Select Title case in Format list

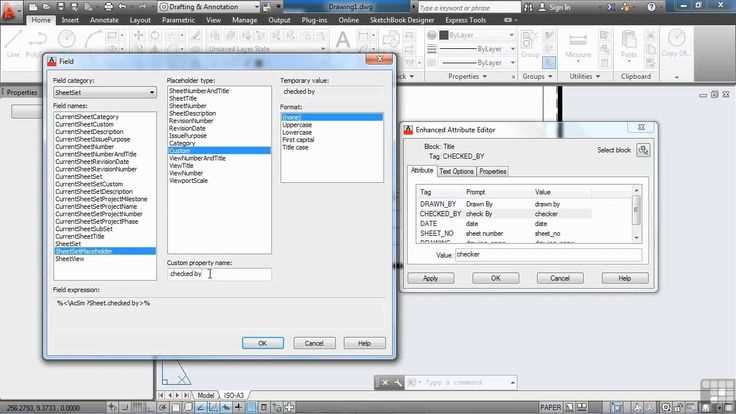click(x=295, y=147)
